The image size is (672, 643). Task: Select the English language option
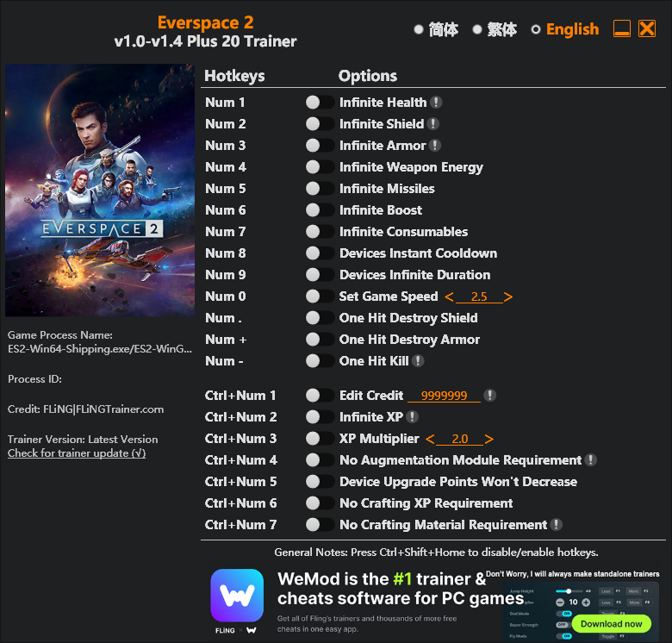click(x=565, y=29)
